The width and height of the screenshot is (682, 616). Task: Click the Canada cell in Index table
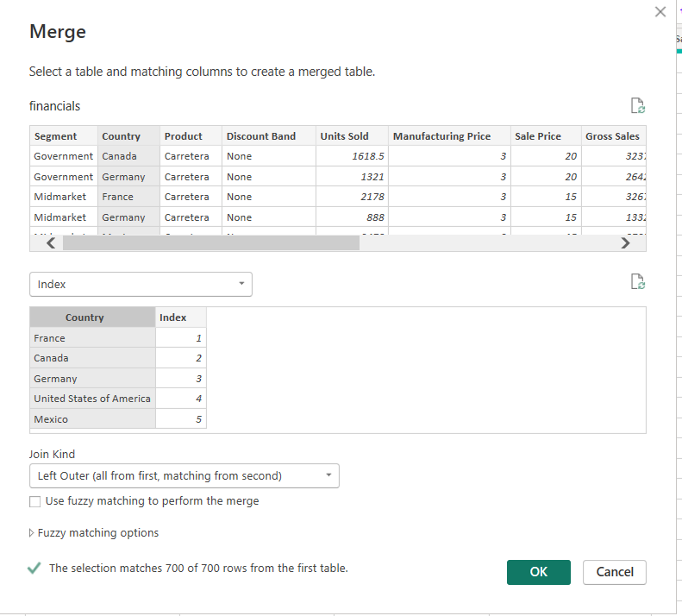point(92,358)
